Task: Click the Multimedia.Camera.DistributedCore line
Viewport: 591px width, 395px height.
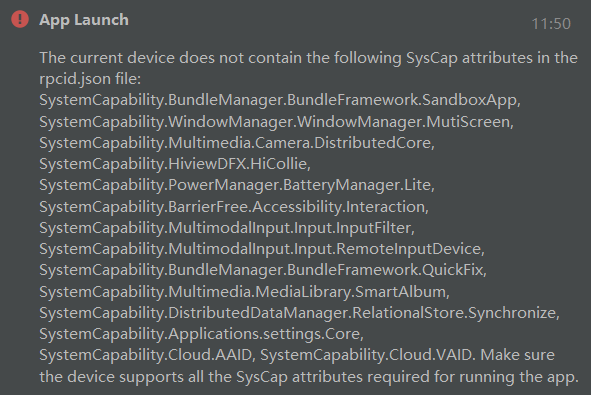Action: click(237, 143)
